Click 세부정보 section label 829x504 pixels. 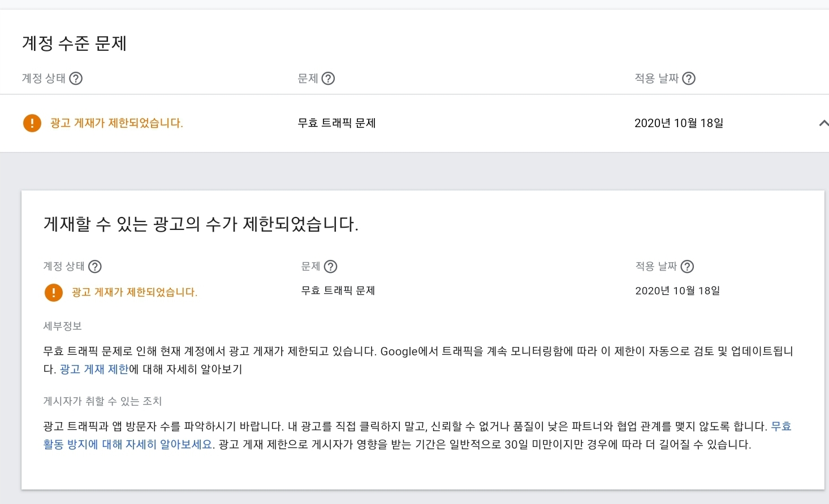point(63,326)
